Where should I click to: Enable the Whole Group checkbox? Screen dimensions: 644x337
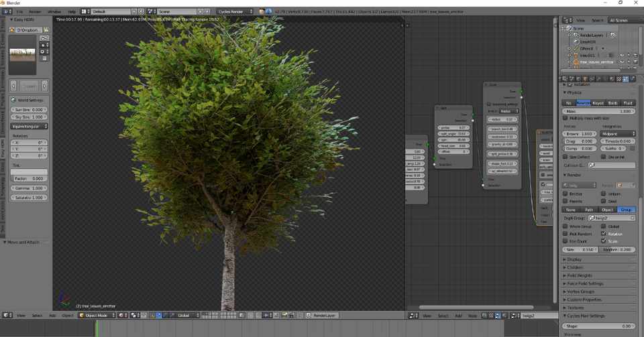(566, 226)
